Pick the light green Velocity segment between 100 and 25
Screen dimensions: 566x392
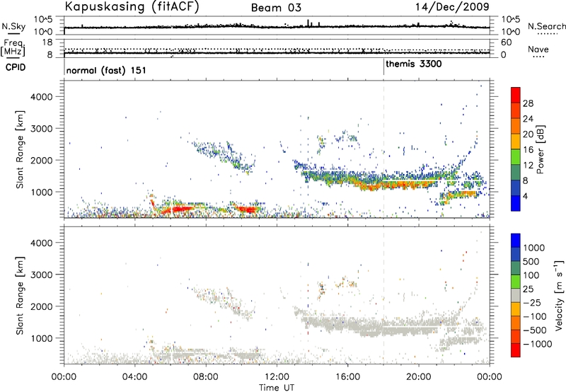516,282
